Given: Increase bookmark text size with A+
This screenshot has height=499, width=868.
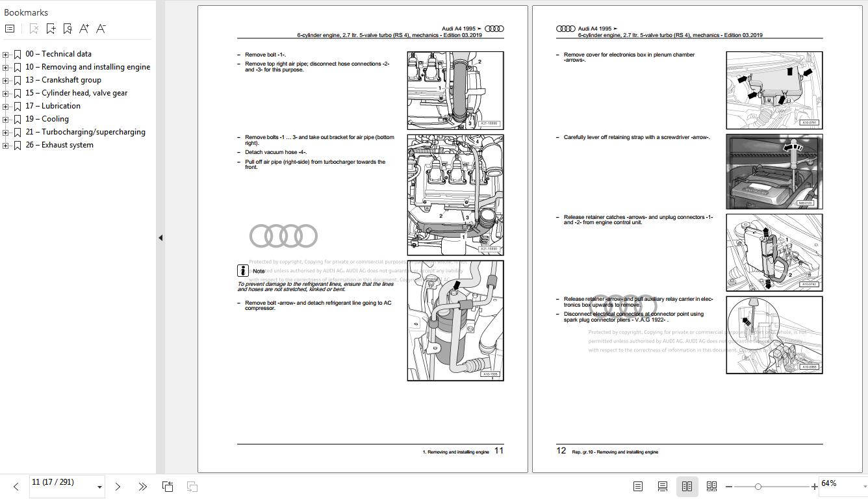Looking at the screenshot, I should pyautogui.click(x=84, y=29).
